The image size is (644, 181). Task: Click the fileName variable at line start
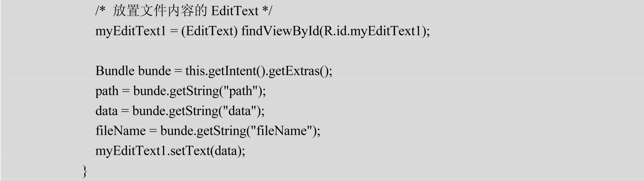120,131
